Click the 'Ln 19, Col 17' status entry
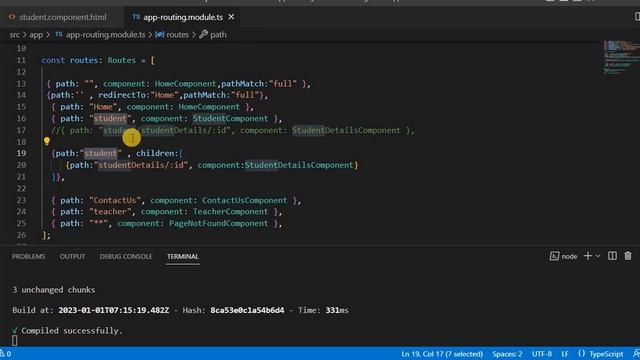This screenshot has height=360, width=640. [x=442, y=354]
